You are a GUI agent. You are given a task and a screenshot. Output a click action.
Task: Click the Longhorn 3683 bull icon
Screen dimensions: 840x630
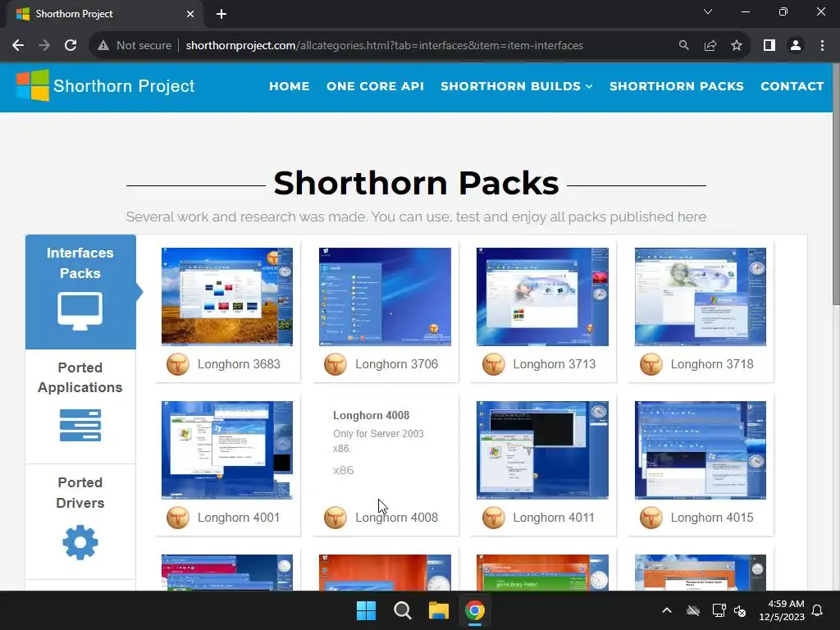click(178, 364)
